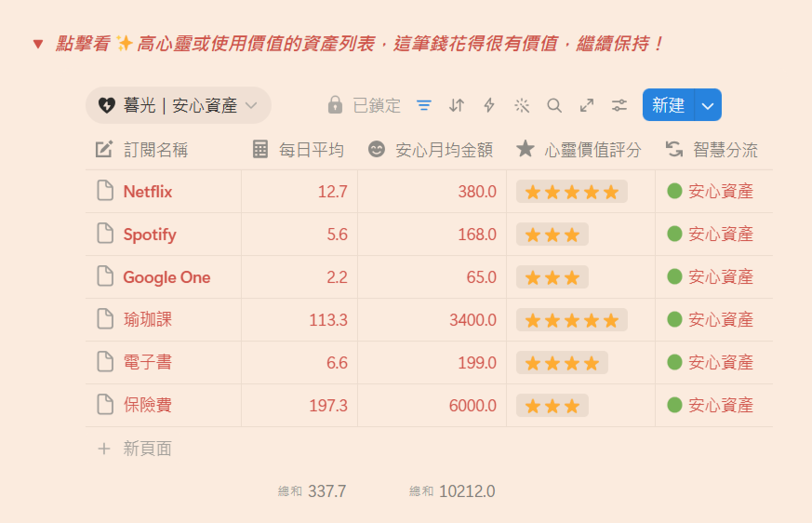Screen dimensions: 812x523
Task: Click the page icon beside 保險費
Action: point(105,405)
